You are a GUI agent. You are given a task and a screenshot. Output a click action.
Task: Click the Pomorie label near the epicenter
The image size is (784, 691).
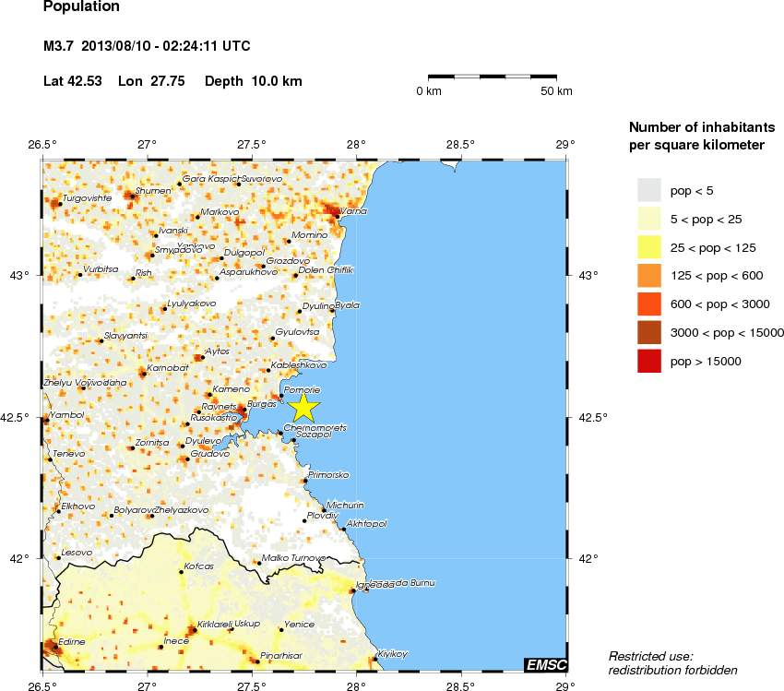point(303,389)
